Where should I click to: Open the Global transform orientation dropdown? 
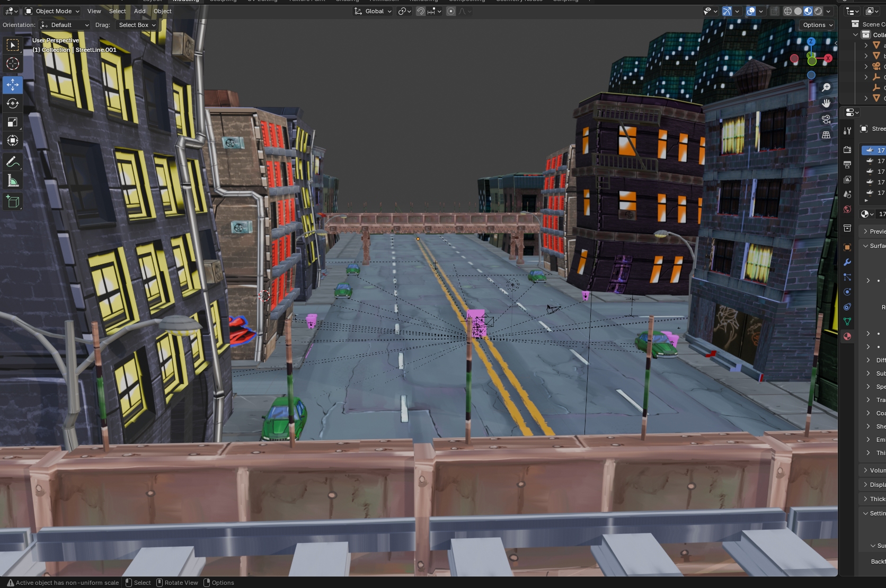[x=374, y=11]
